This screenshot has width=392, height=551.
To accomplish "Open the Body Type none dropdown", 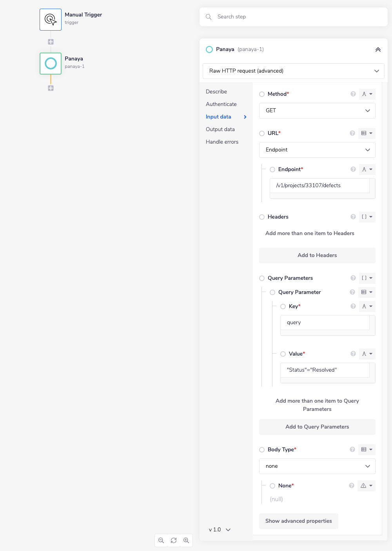I will tap(317, 466).
